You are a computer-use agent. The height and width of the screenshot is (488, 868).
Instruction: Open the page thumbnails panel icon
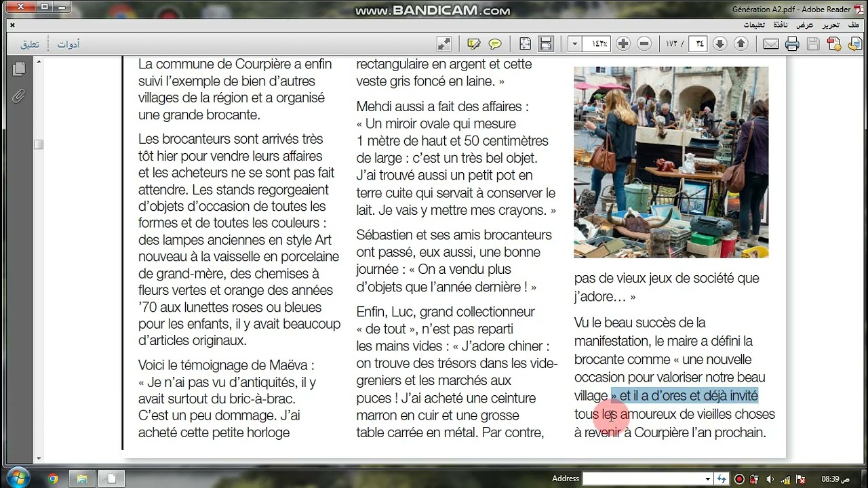coord(19,68)
